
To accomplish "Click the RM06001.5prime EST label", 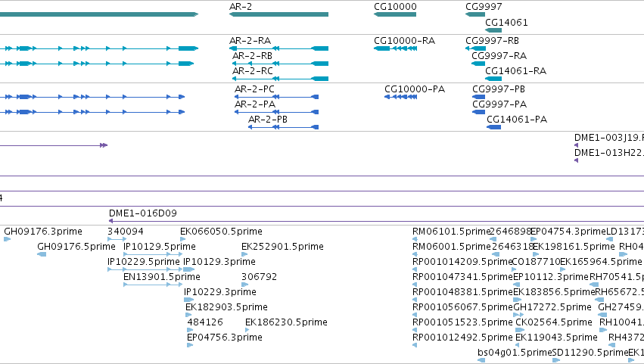I will 452,247.
